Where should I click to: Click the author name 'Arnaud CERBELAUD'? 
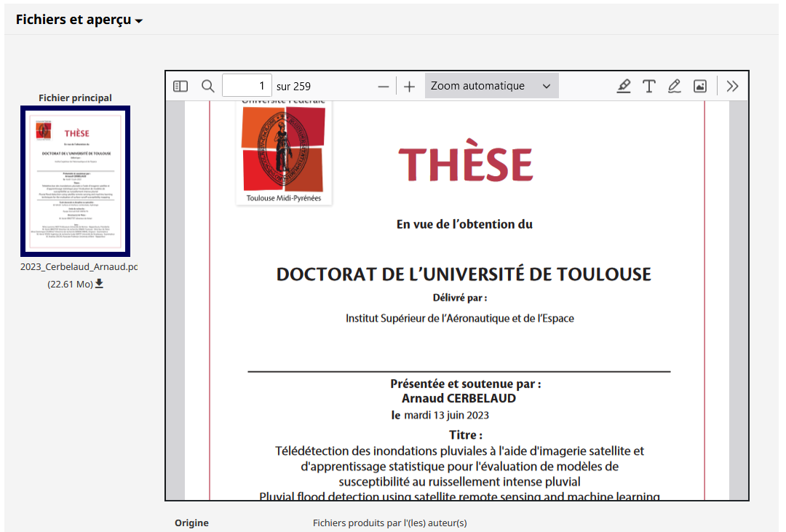[458, 398]
